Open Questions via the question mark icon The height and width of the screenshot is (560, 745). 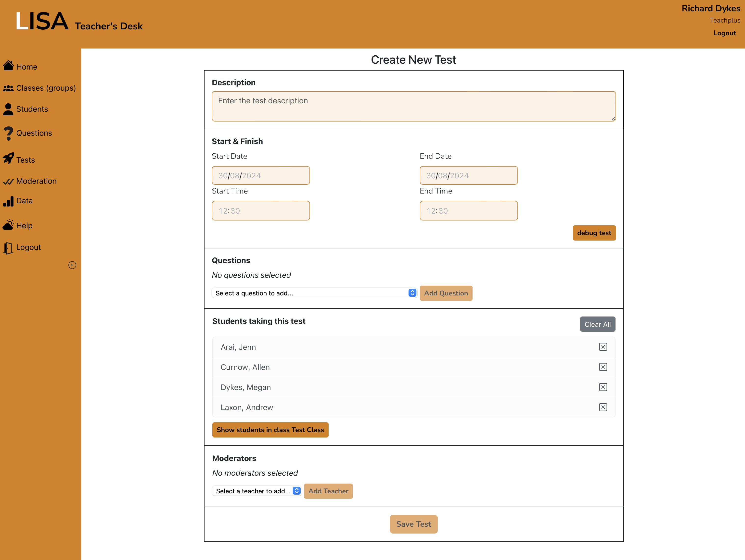8,133
